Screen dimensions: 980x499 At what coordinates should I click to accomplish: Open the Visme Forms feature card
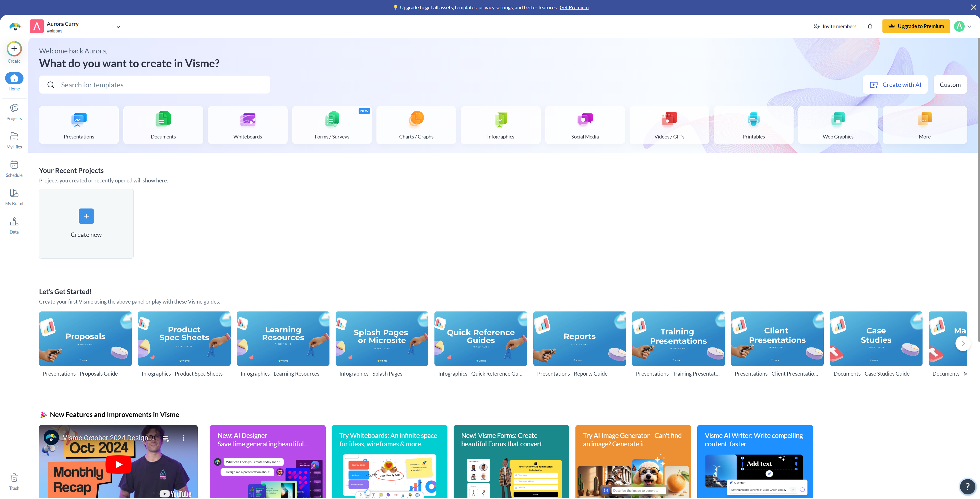(511, 462)
